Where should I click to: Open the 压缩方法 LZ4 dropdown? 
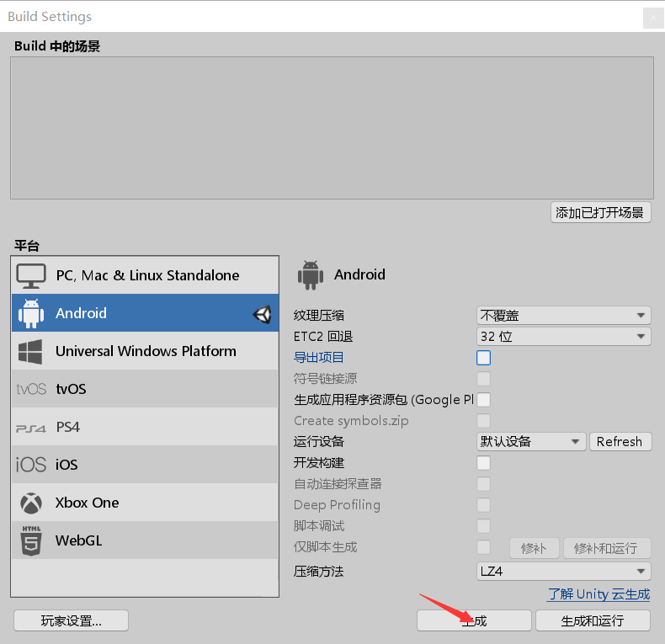[x=564, y=572]
